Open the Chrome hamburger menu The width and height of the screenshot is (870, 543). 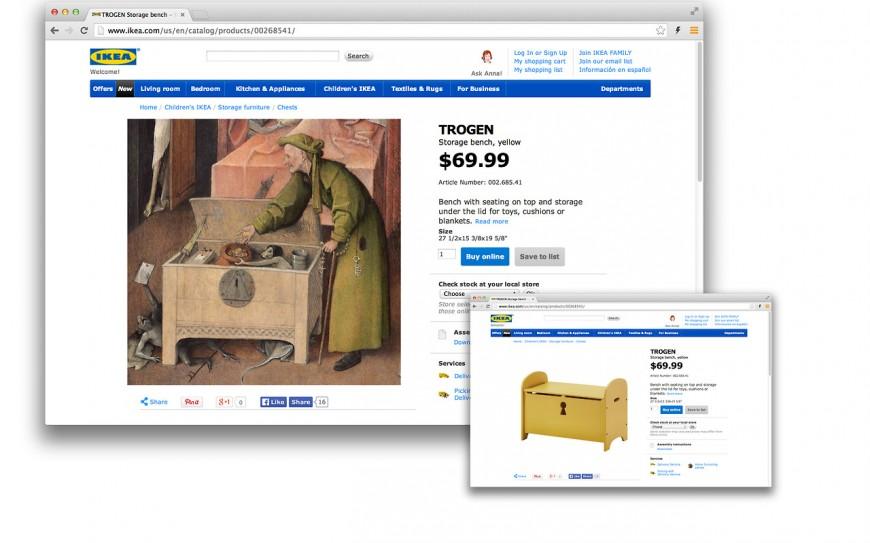694,31
